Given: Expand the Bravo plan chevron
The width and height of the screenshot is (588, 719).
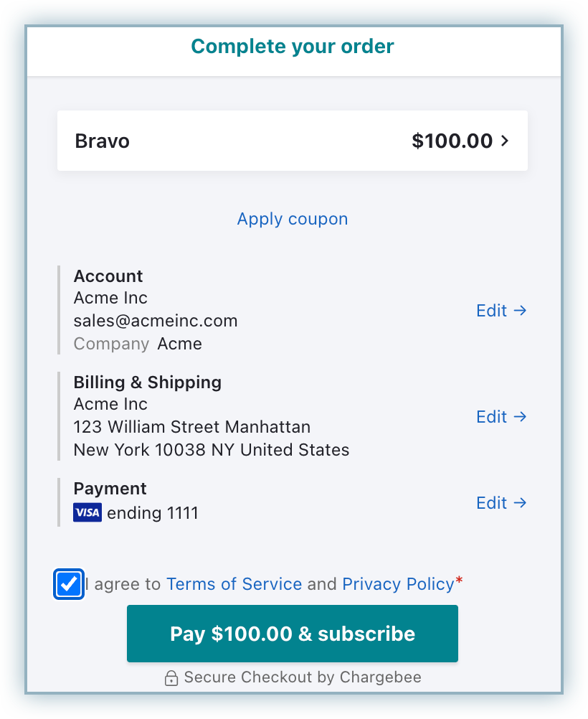Looking at the screenshot, I should (x=505, y=141).
